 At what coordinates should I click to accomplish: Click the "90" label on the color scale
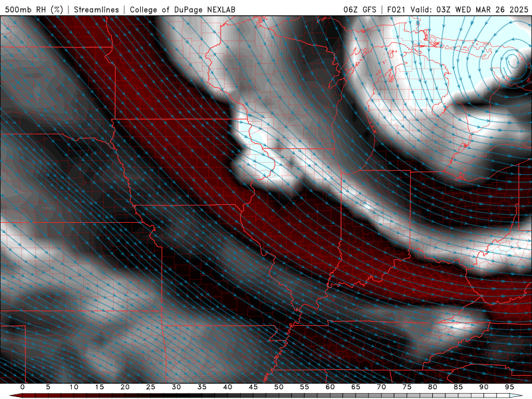(484, 387)
